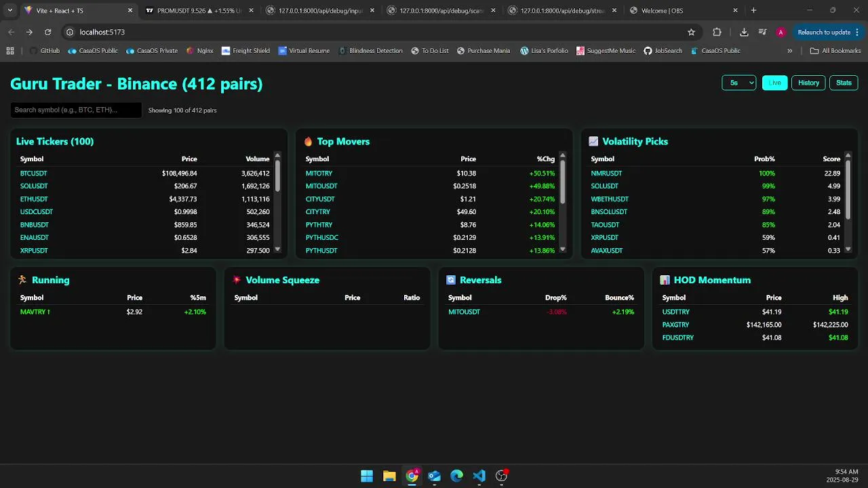The image size is (868, 488).
Task: Open the SuggestMe Music bookmark
Action: [x=606, y=51]
